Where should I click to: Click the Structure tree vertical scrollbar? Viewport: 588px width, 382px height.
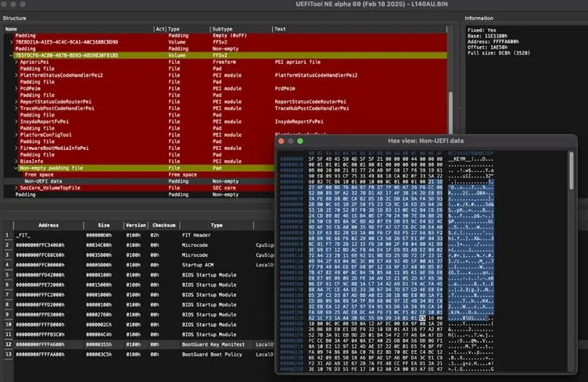point(450,112)
